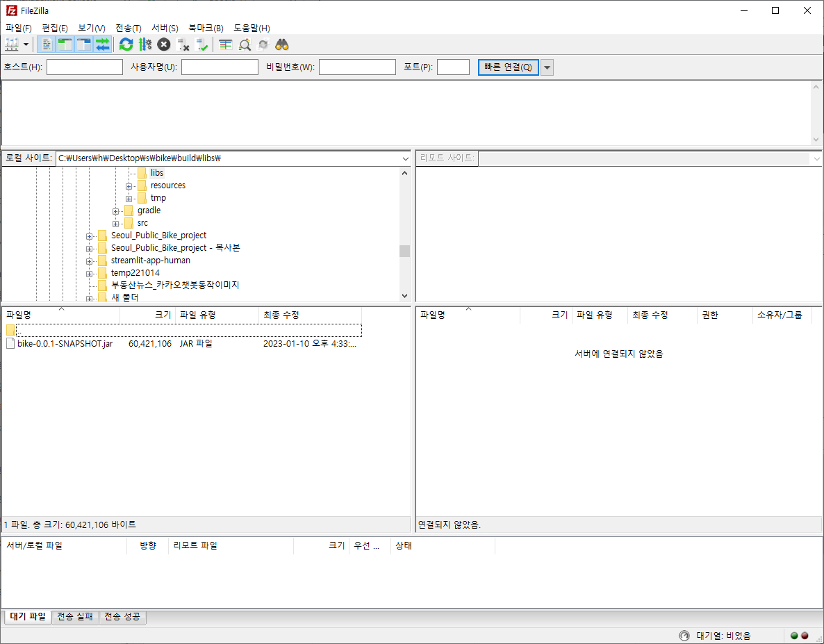
Task: Sort remote list by 소유자/그룹 column
Action: 782,315
